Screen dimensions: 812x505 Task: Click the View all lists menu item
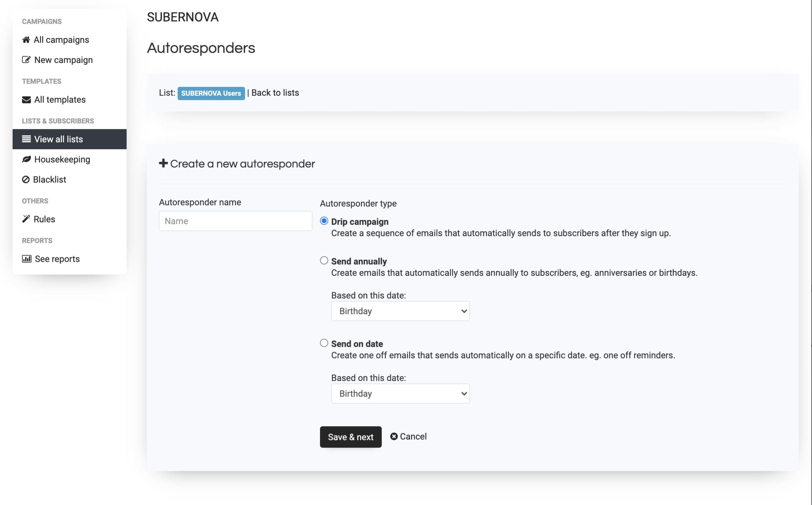(x=58, y=139)
